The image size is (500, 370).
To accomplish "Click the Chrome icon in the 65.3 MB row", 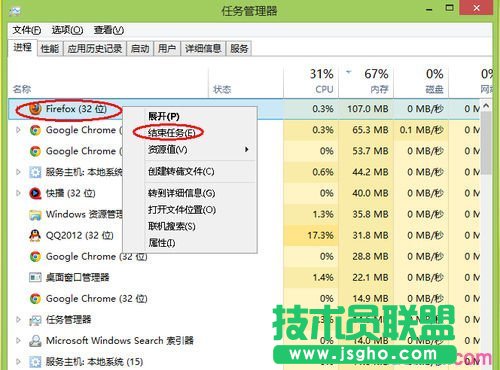I will click(35, 130).
